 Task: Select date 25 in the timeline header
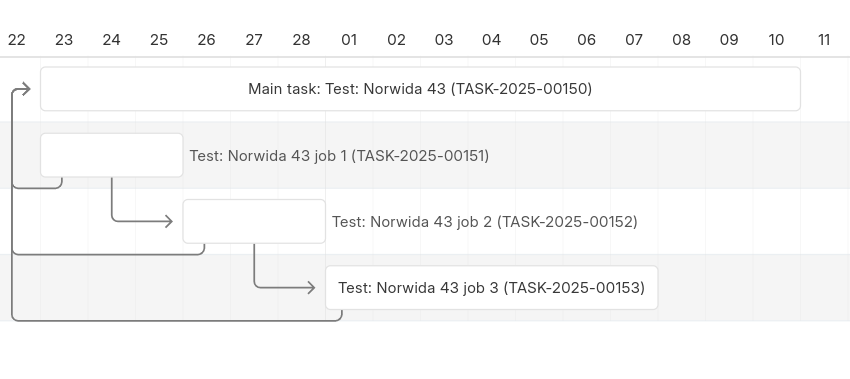coord(159,40)
